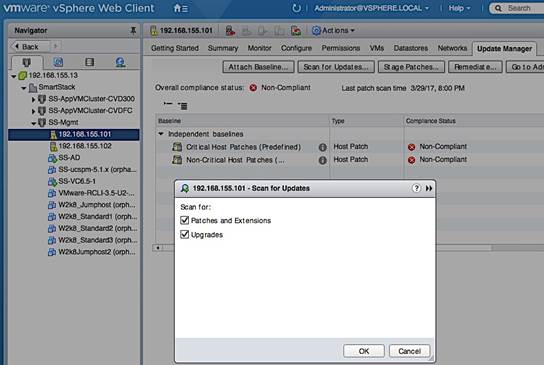The height and width of the screenshot is (365, 544).
Task: Open the Summary tab
Action: coord(223,48)
